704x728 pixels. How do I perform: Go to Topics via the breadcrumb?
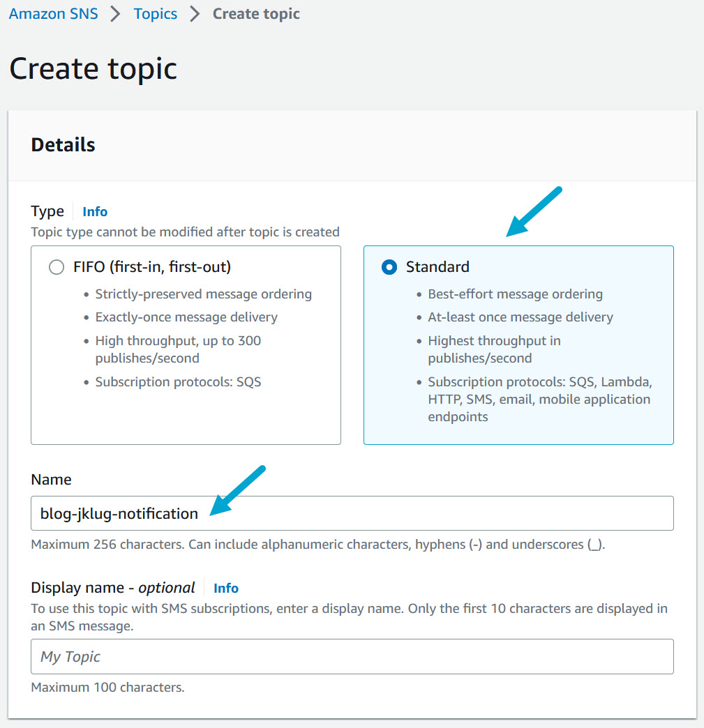(155, 14)
